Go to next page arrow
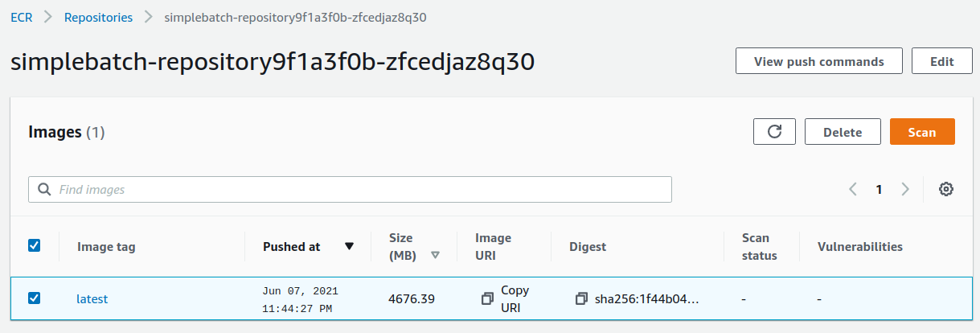This screenshot has width=980, height=333. pos(905,189)
